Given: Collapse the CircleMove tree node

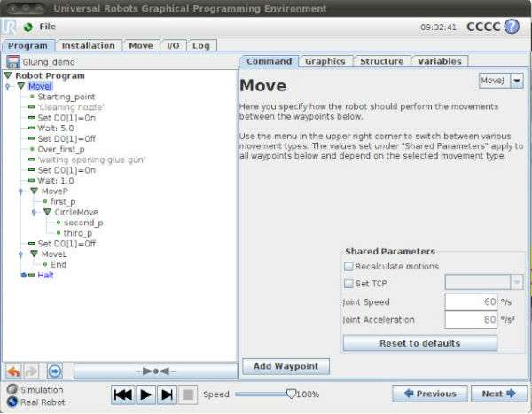Looking at the screenshot, I should (47, 212).
